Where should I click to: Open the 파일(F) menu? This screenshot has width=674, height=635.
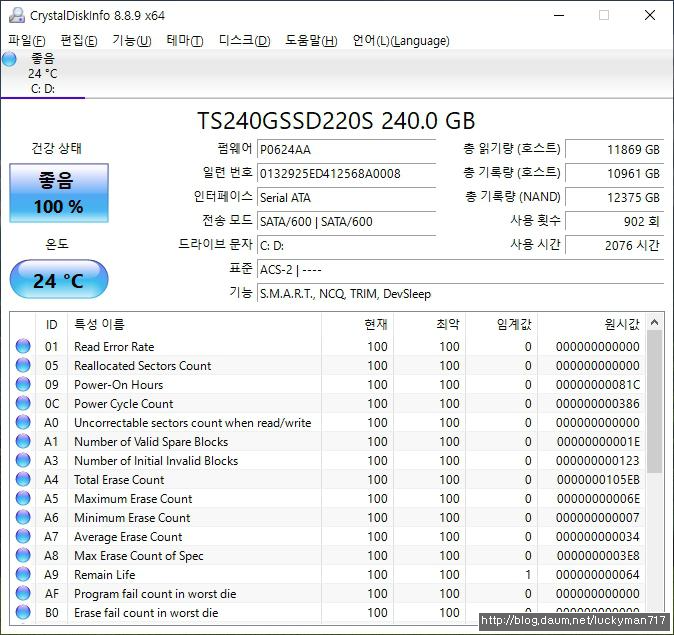[27, 41]
